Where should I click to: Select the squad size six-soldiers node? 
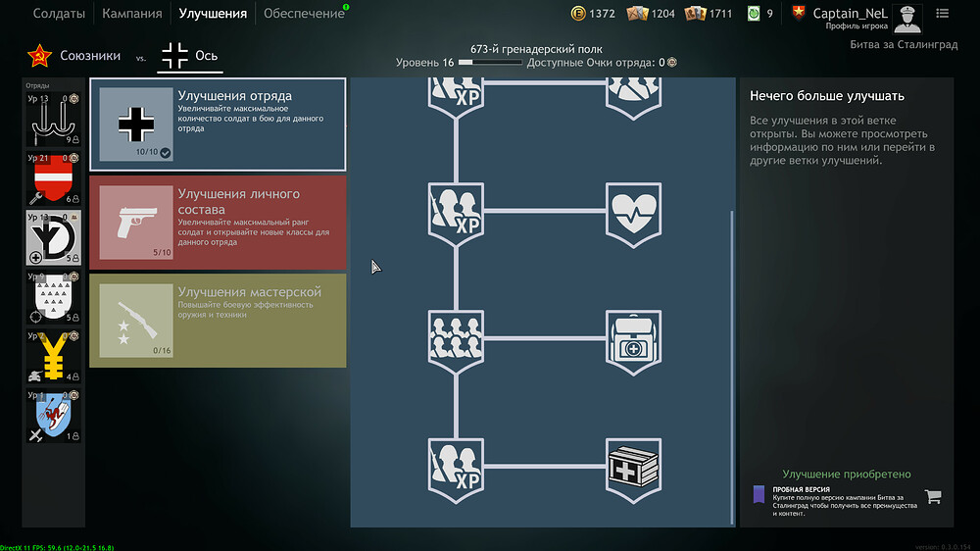[x=457, y=342]
